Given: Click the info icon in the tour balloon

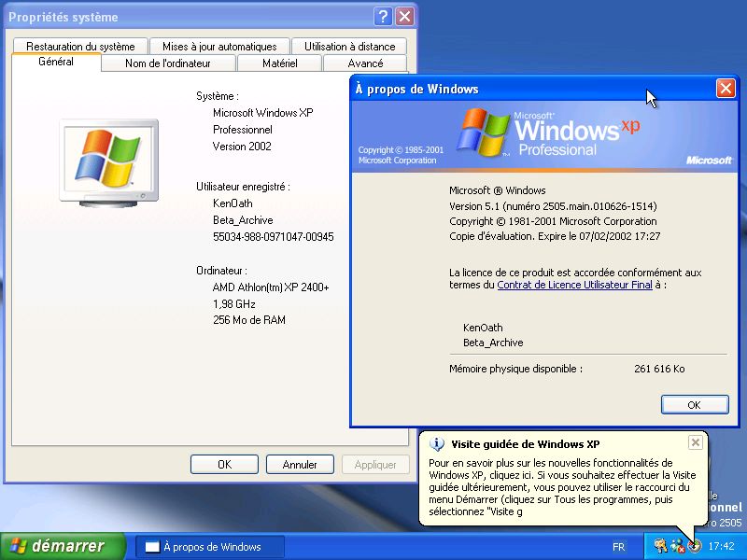Looking at the screenshot, I should 436,444.
